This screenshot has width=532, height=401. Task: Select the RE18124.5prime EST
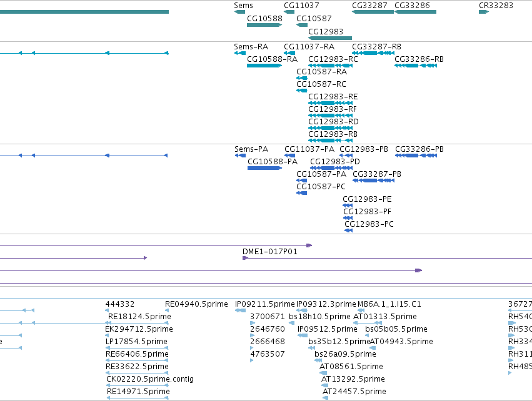138,323
